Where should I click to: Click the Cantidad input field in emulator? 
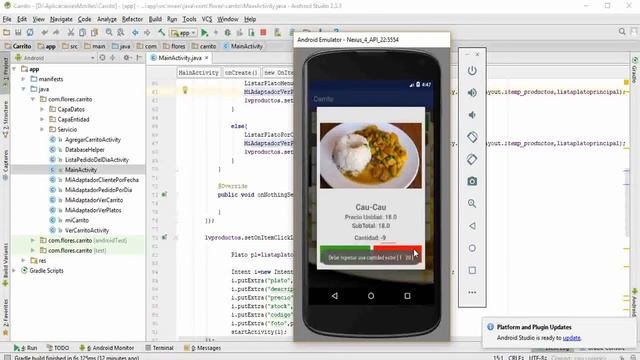tap(388, 238)
